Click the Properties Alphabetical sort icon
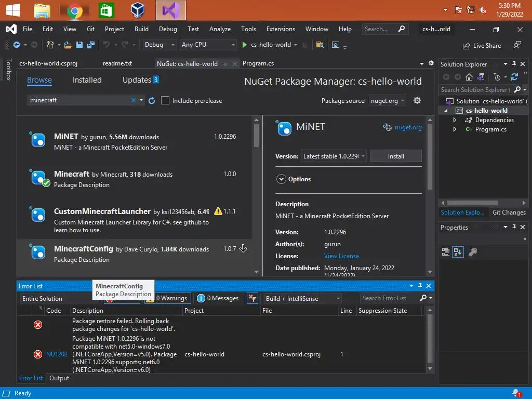 tap(458, 252)
